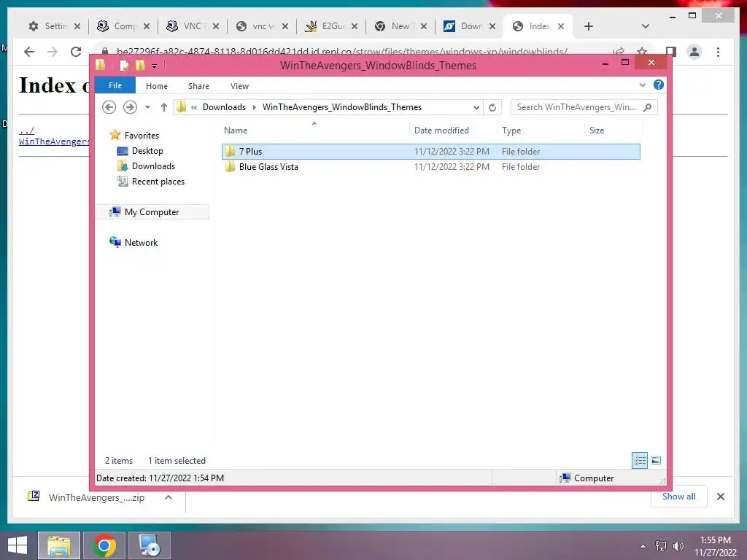This screenshot has height=560, width=747.
Task: Click the Explorer Back arrow button
Action: click(109, 107)
